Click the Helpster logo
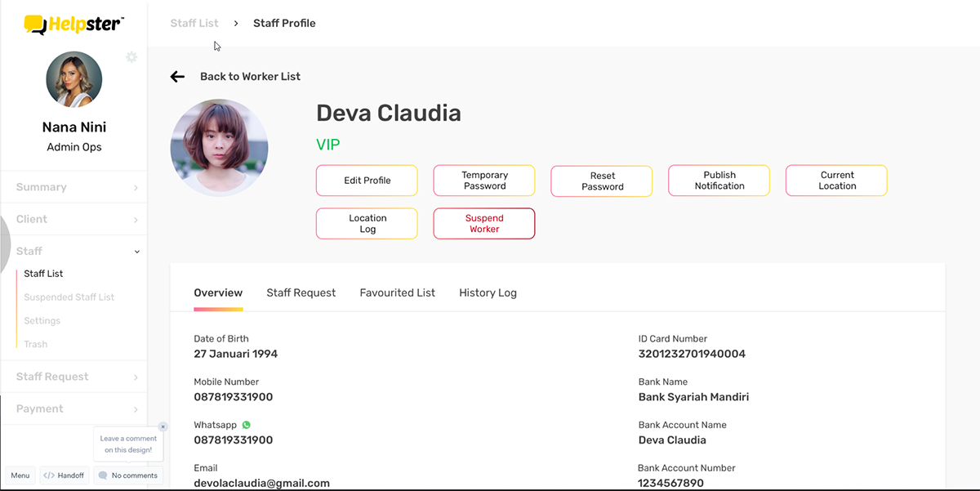This screenshot has height=491, width=980. (73, 25)
